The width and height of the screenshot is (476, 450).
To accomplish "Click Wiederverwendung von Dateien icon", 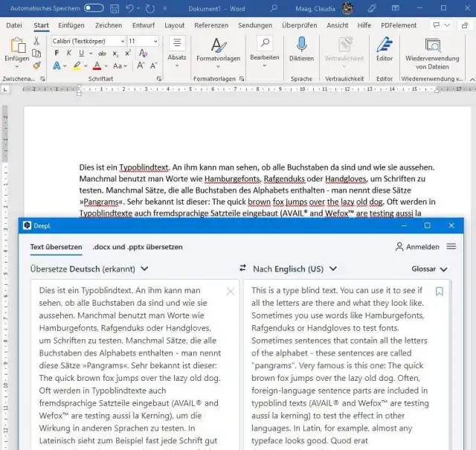I will [x=432, y=45].
